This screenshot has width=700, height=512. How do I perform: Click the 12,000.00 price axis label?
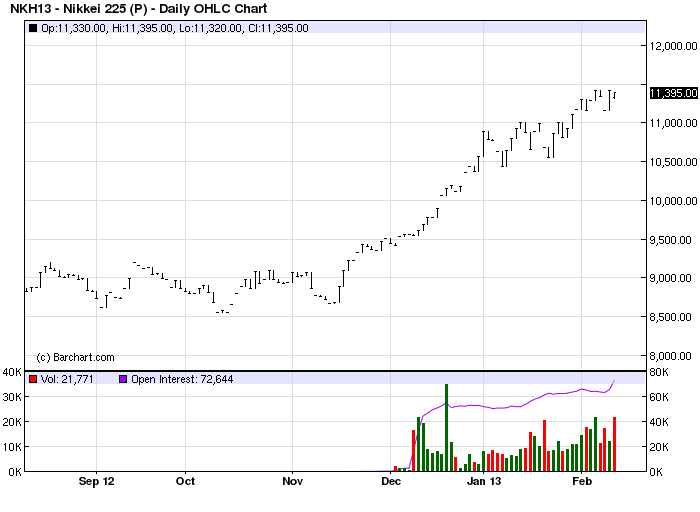pyautogui.click(x=674, y=46)
